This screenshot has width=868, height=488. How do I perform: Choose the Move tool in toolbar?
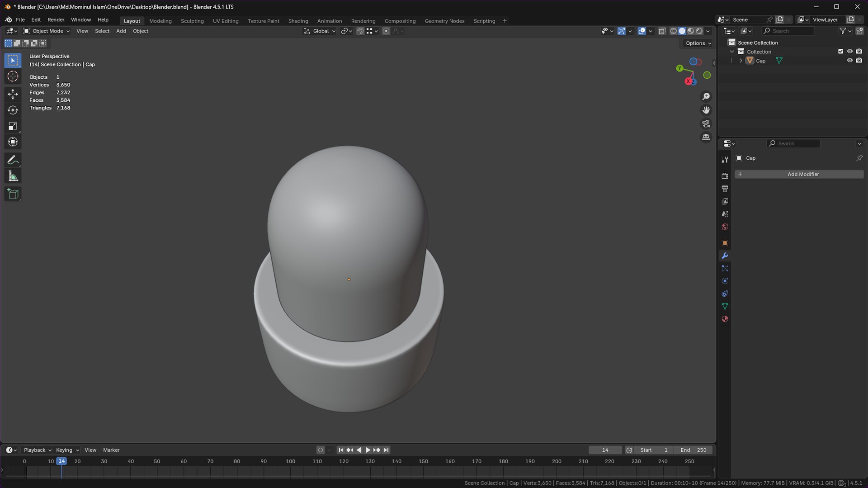click(x=13, y=94)
